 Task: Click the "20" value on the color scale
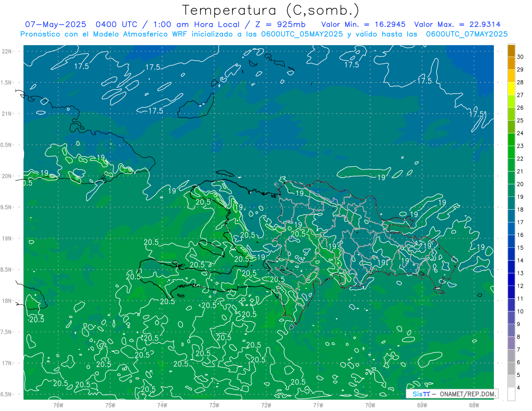pos(520,184)
